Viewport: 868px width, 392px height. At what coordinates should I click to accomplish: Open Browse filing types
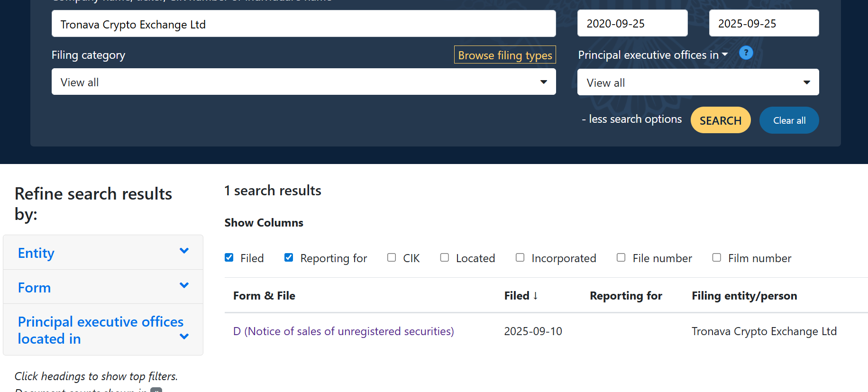(505, 55)
